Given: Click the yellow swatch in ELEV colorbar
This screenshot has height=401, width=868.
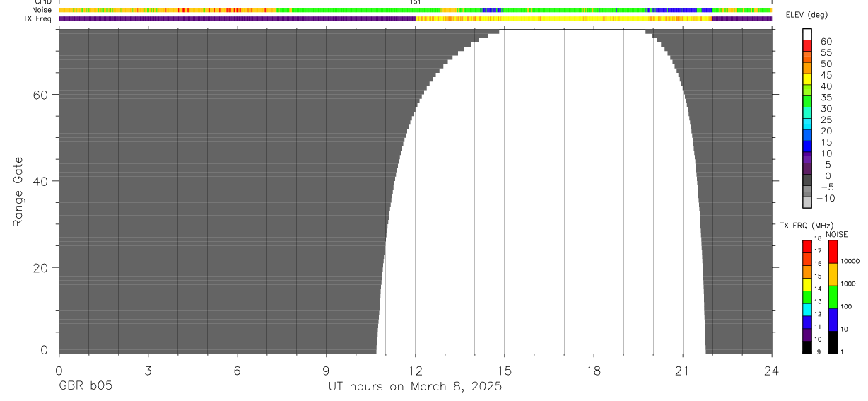Looking at the screenshot, I should point(807,79).
